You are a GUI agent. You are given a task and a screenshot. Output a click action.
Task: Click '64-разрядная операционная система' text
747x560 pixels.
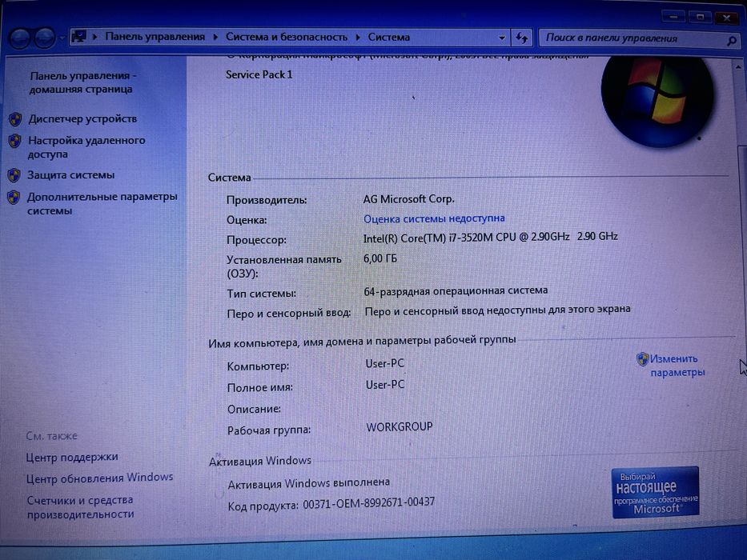coord(456,290)
